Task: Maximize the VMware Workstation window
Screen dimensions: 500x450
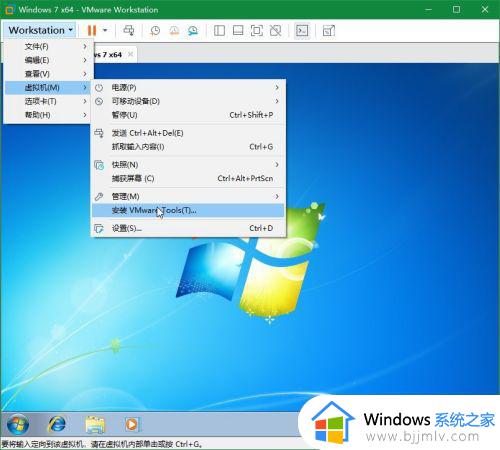Action: pyautogui.click(x=456, y=9)
